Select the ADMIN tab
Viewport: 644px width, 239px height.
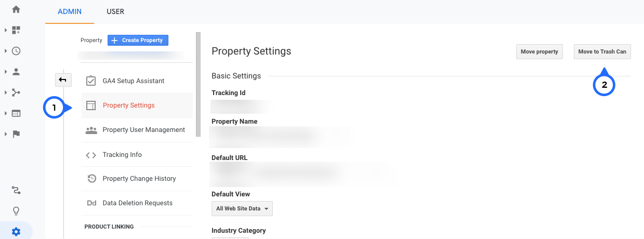pyautogui.click(x=69, y=11)
